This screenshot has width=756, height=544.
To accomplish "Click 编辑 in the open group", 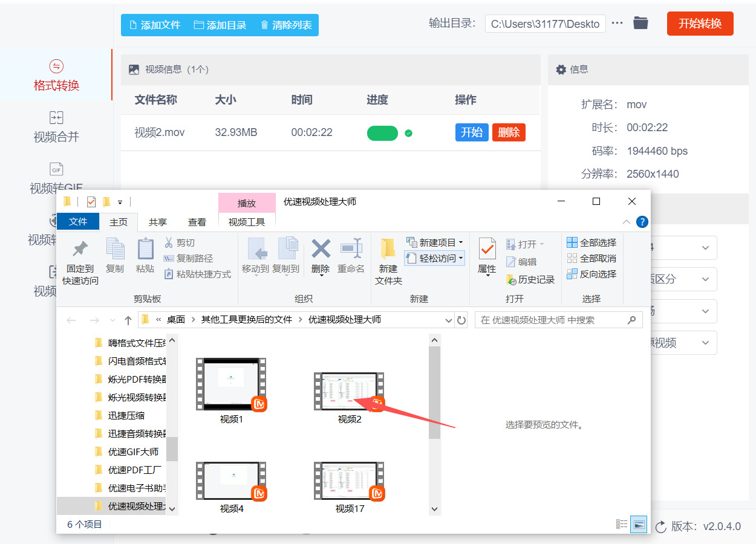I will (521, 262).
